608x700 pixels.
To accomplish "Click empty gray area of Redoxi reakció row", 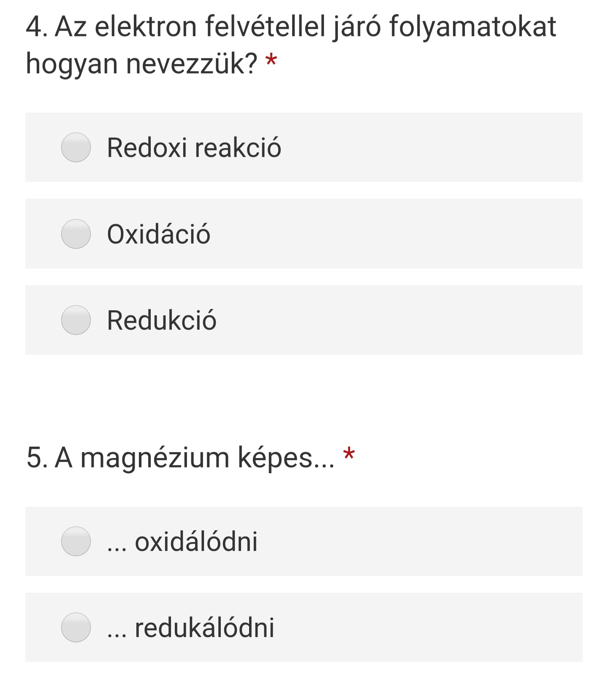I will (431, 147).
